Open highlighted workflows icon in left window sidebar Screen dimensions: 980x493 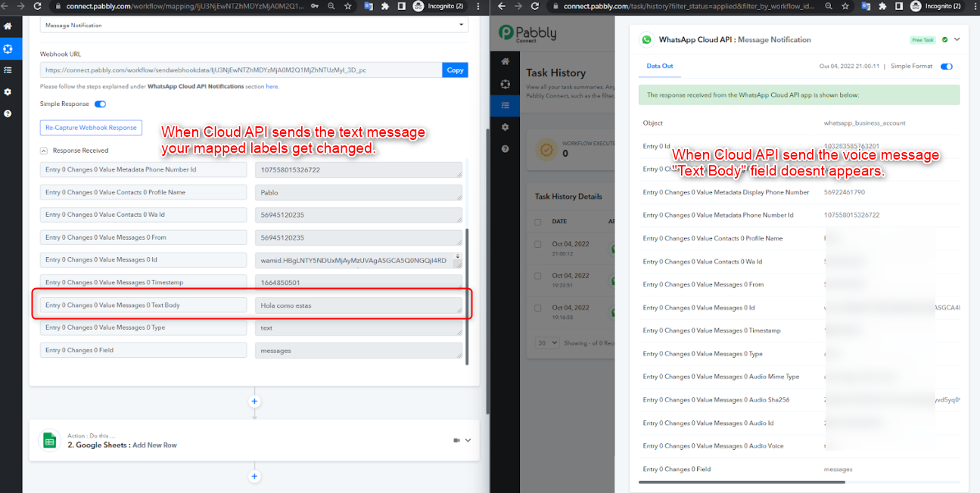tap(8, 48)
